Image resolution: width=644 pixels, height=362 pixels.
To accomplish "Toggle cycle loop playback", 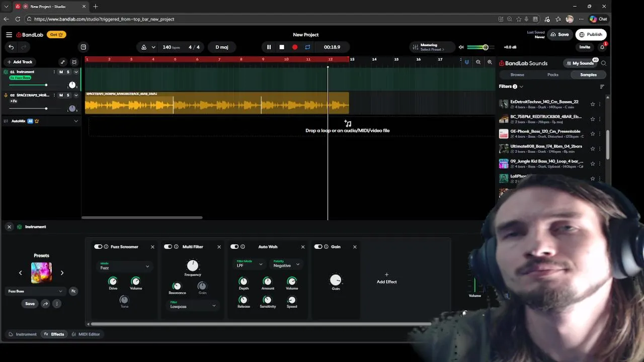I will [307, 47].
